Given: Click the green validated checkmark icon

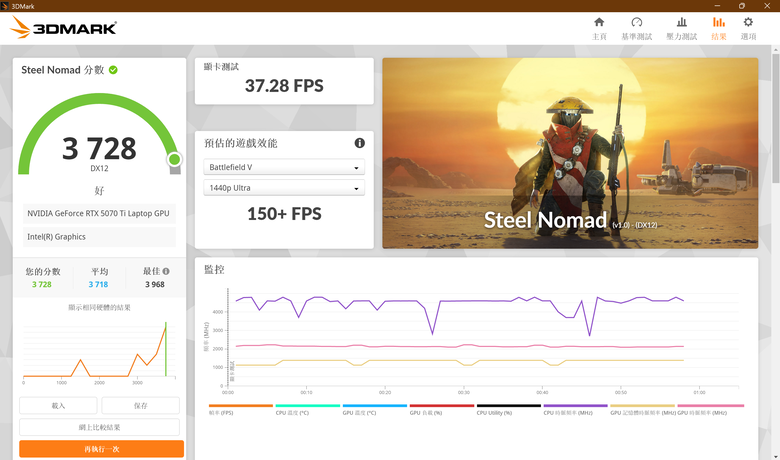Looking at the screenshot, I should point(113,70).
